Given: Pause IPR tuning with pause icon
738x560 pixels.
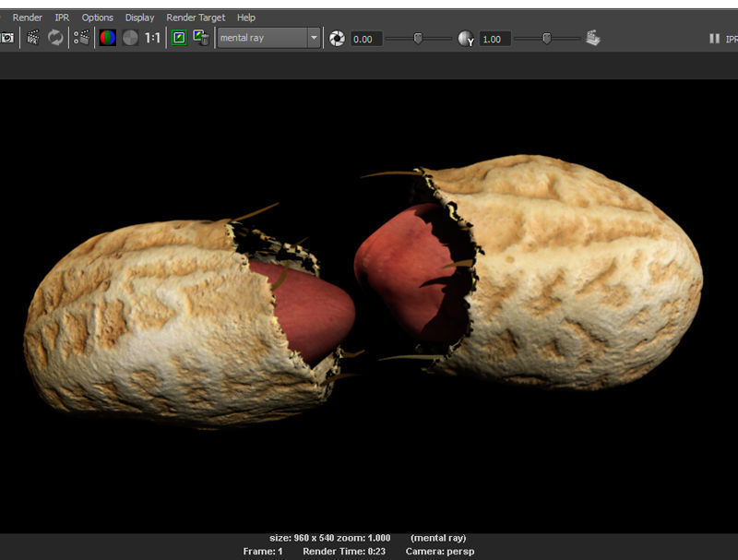Looking at the screenshot, I should pos(714,39).
